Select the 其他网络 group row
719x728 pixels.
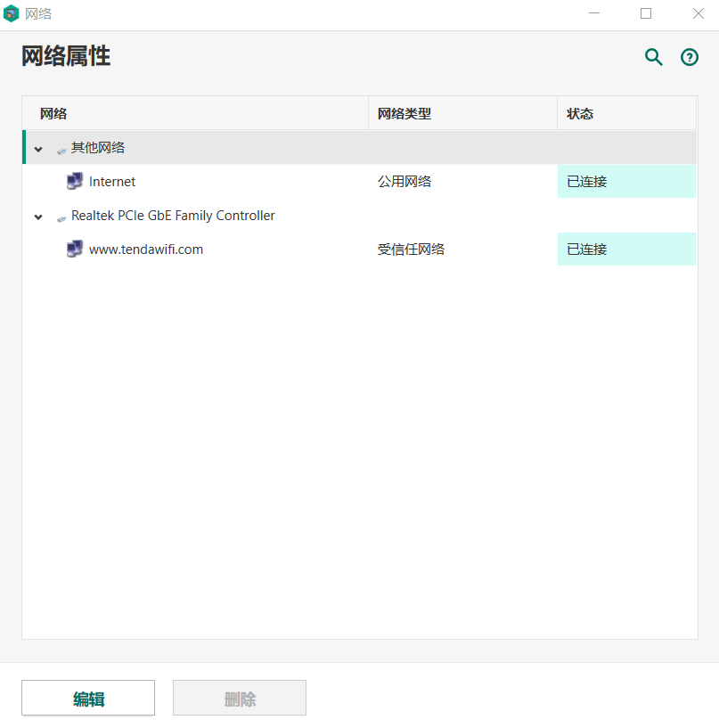coord(360,148)
